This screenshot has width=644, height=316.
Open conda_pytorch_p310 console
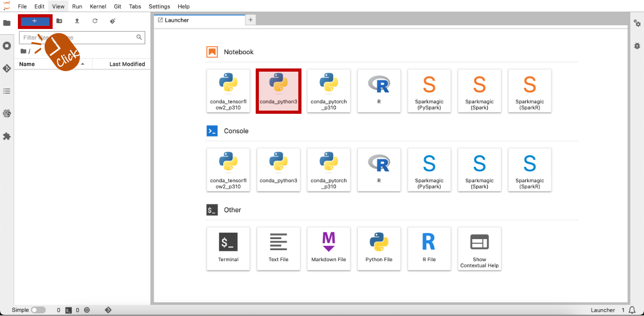coord(329,170)
